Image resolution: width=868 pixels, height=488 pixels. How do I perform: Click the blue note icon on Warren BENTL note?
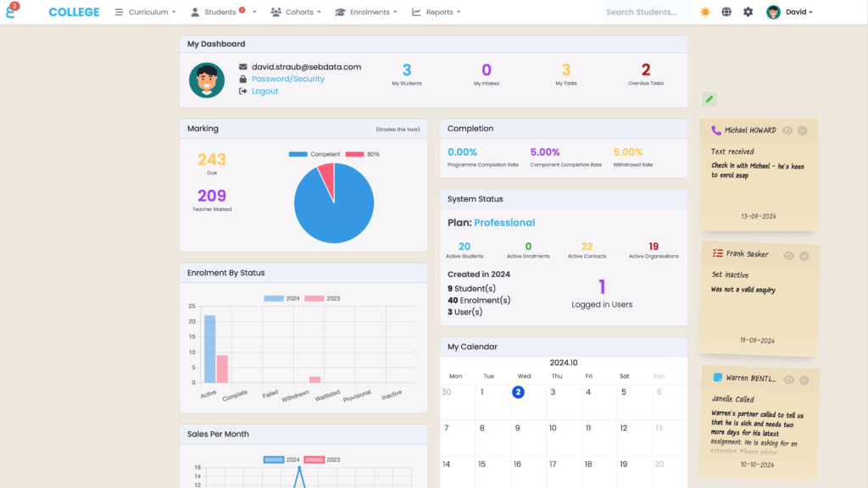(717, 377)
